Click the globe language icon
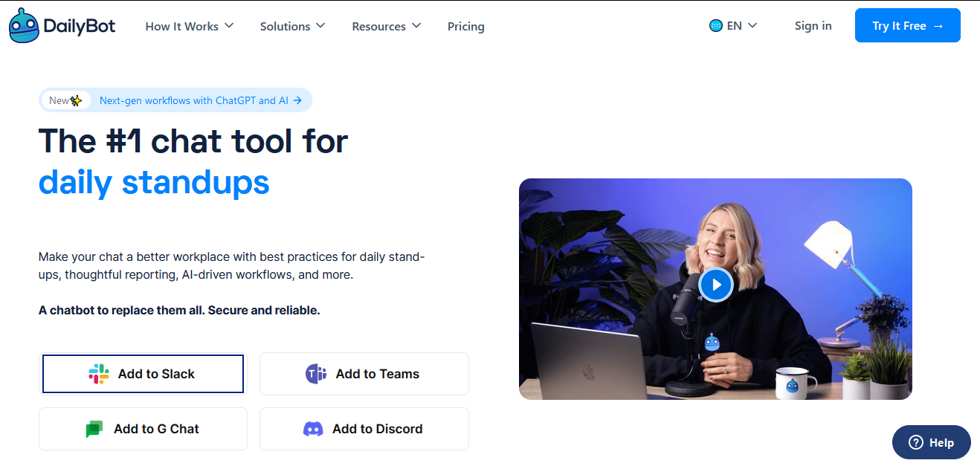The width and height of the screenshot is (980, 466). (716, 26)
